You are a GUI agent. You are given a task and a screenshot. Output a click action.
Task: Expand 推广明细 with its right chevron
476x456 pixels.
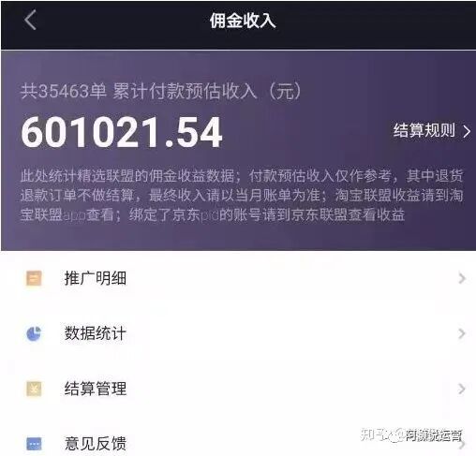(x=462, y=278)
